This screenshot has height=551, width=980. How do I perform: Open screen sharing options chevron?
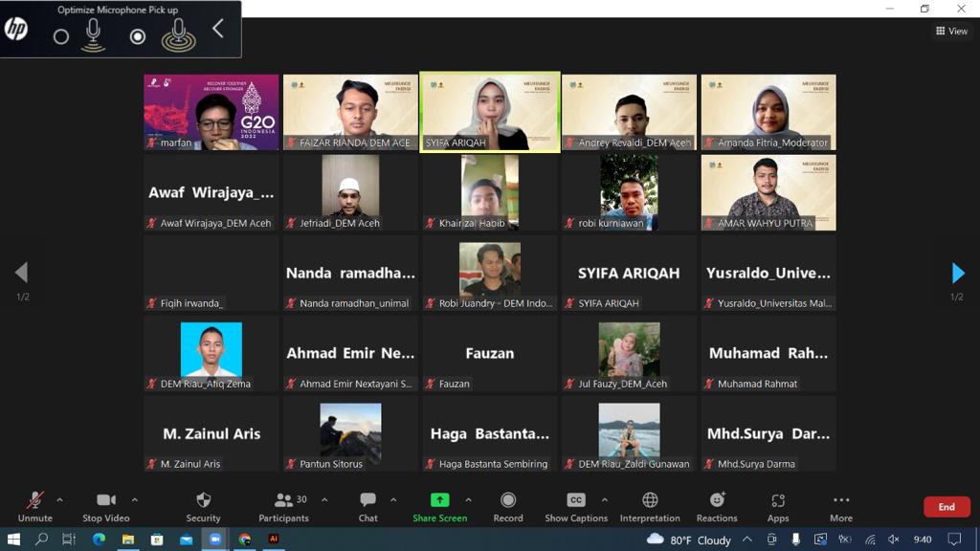pyautogui.click(x=468, y=499)
